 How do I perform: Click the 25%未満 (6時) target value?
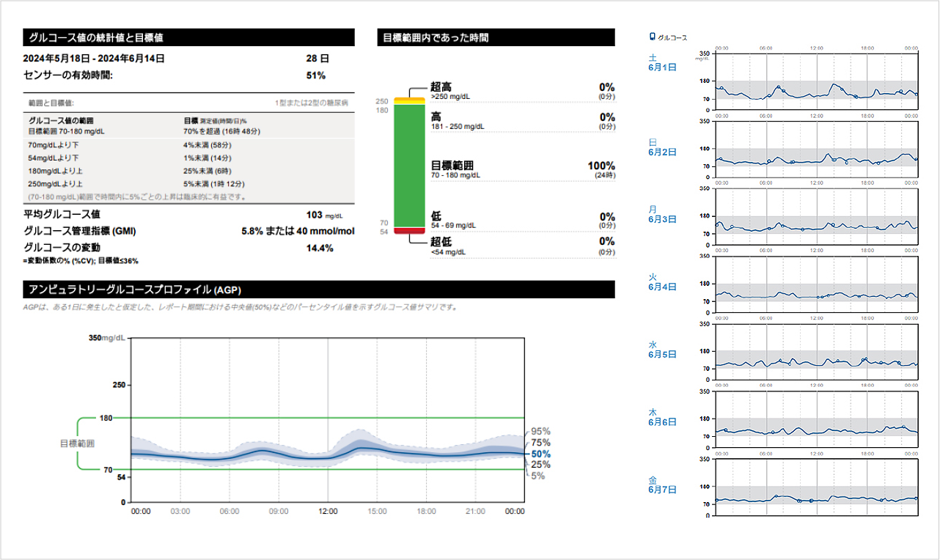[x=208, y=171]
